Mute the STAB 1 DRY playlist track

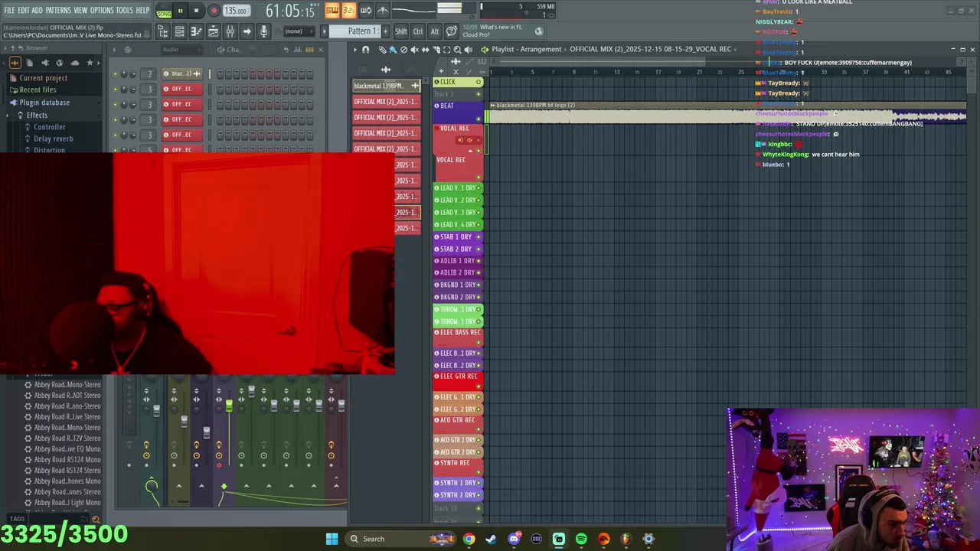[479, 237]
